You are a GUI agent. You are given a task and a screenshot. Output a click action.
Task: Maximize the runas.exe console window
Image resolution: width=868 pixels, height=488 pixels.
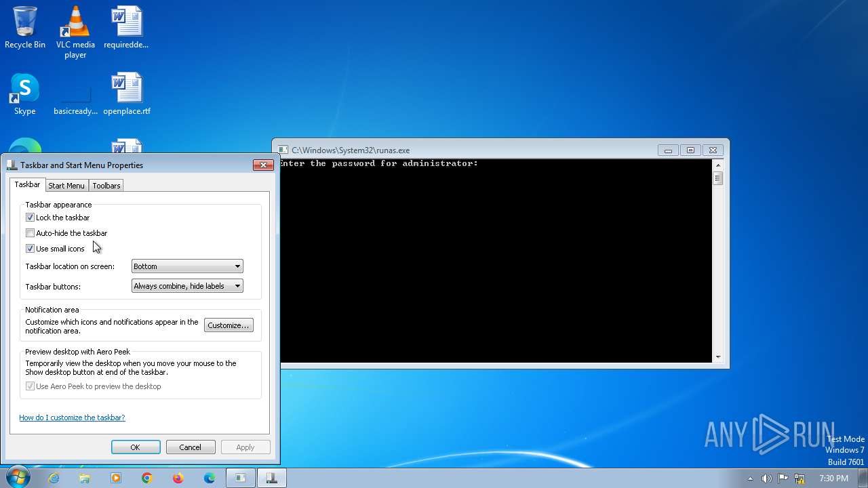pyautogui.click(x=690, y=150)
